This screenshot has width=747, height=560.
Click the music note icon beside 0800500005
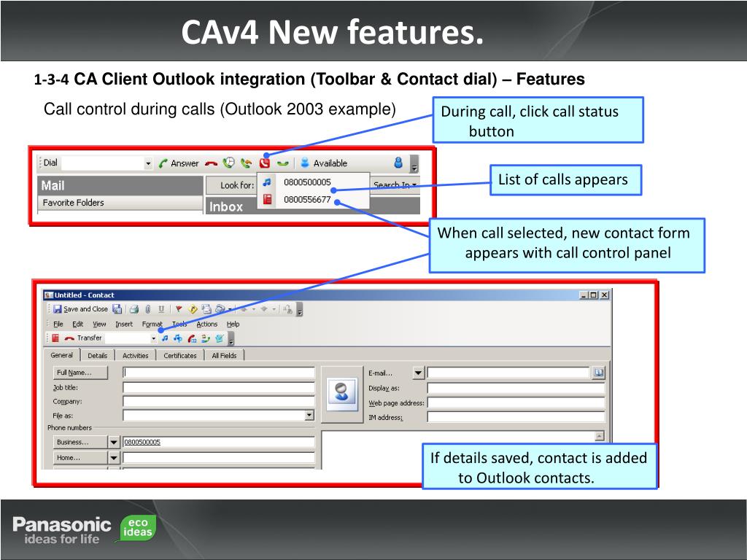click(x=267, y=182)
